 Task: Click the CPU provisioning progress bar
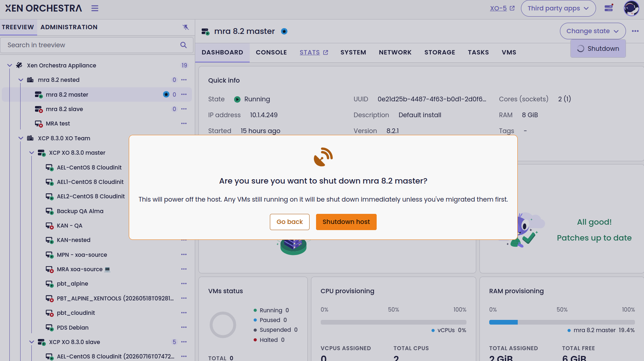click(x=393, y=322)
